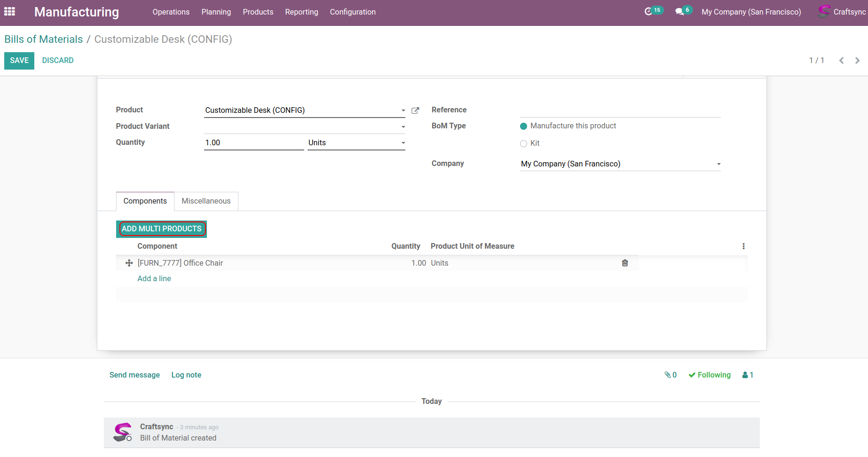868x457 pixels.
Task: Go to next record arrow
Action: tap(857, 61)
